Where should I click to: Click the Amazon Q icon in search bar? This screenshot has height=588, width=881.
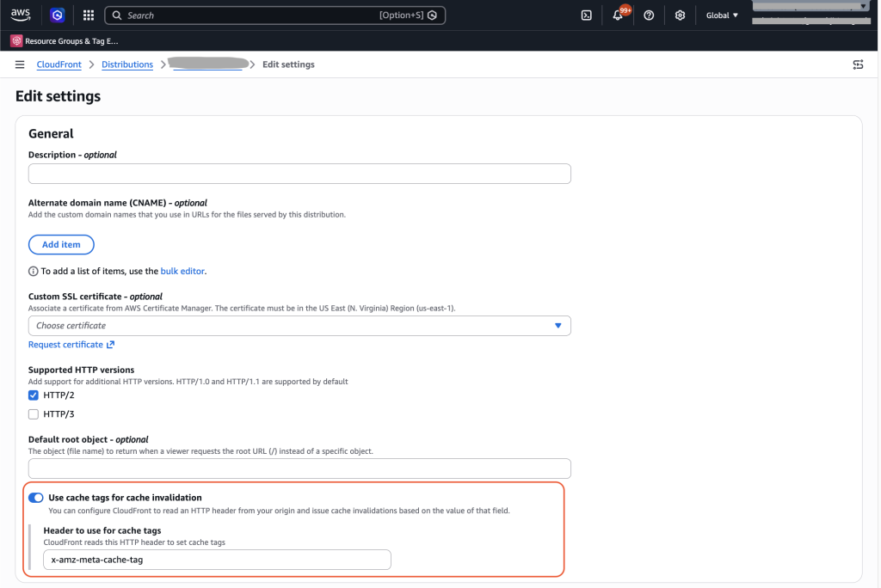(x=432, y=15)
